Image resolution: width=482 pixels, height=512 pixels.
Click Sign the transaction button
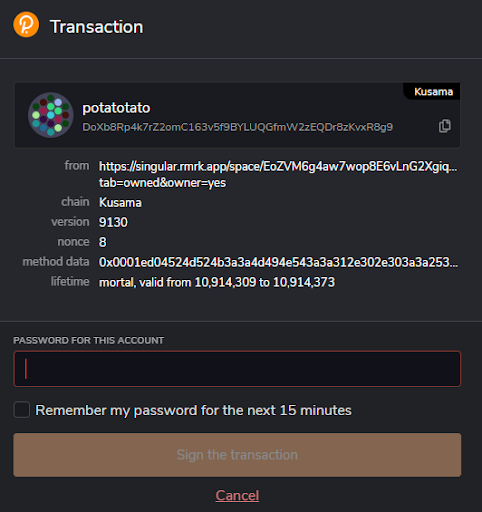(x=237, y=455)
